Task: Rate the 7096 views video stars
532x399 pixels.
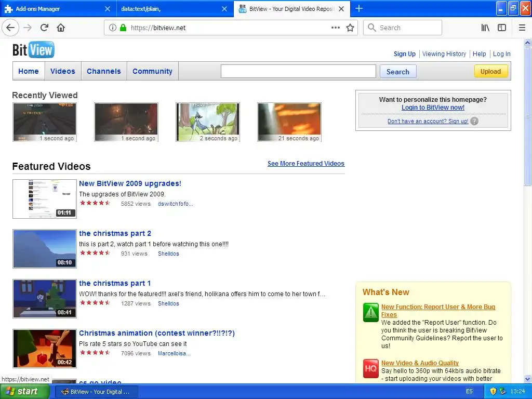Action: (95, 353)
